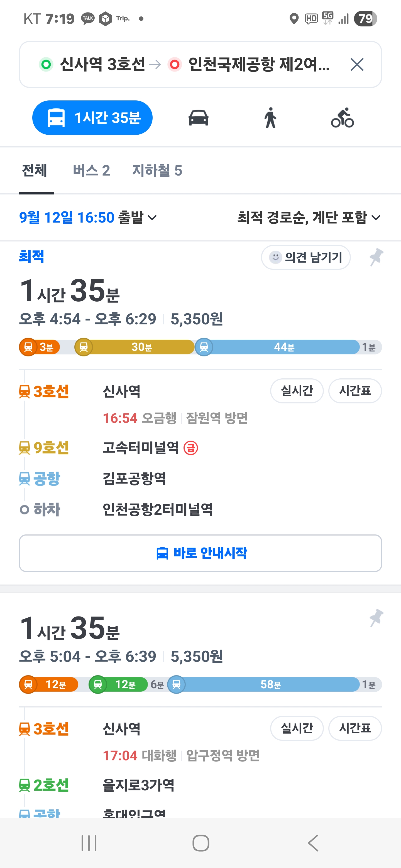
Task: Clear the route with the X icon
Action: pos(357,64)
